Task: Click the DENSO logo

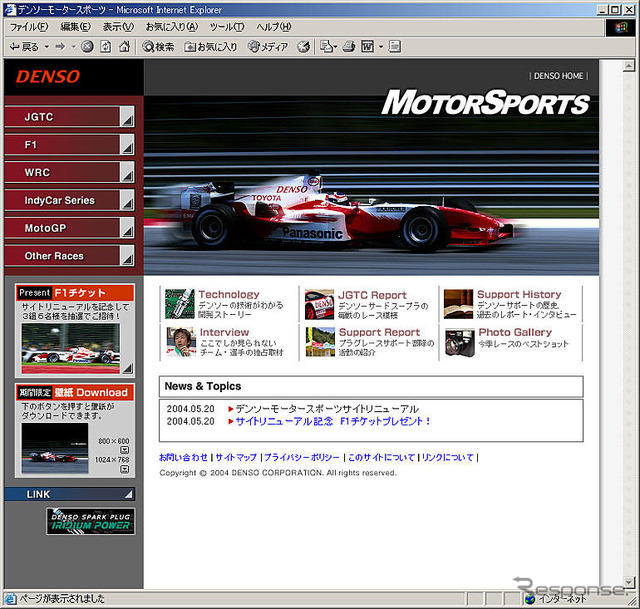Action: [x=48, y=77]
